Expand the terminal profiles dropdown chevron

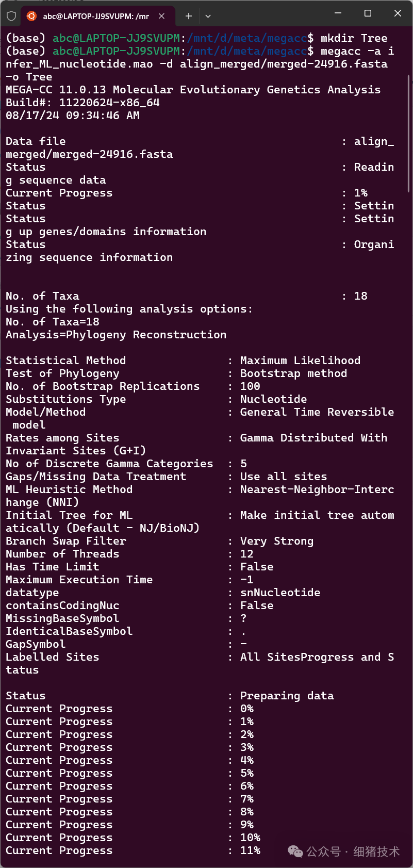coord(208,16)
